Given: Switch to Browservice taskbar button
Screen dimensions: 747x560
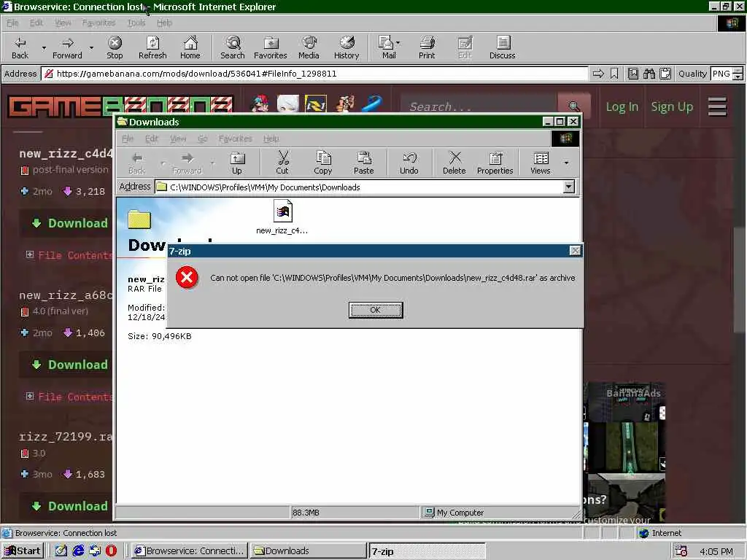Looking at the screenshot, I should [190, 551].
